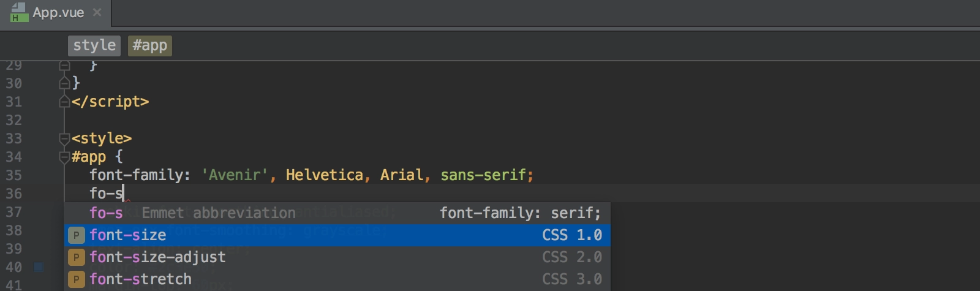The height and width of the screenshot is (291, 980).
Task: Click line number 36 in the gutter
Action: (x=13, y=194)
